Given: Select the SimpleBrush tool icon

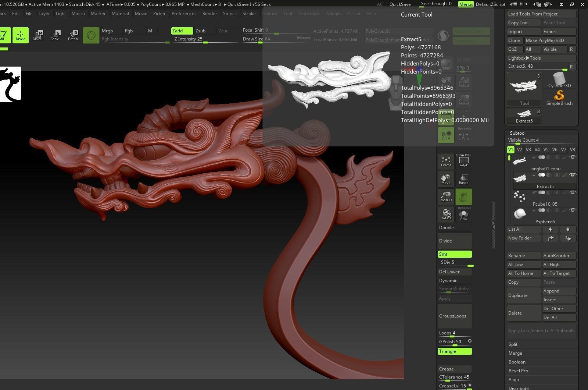Looking at the screenshot, I should tap(559, 98).
